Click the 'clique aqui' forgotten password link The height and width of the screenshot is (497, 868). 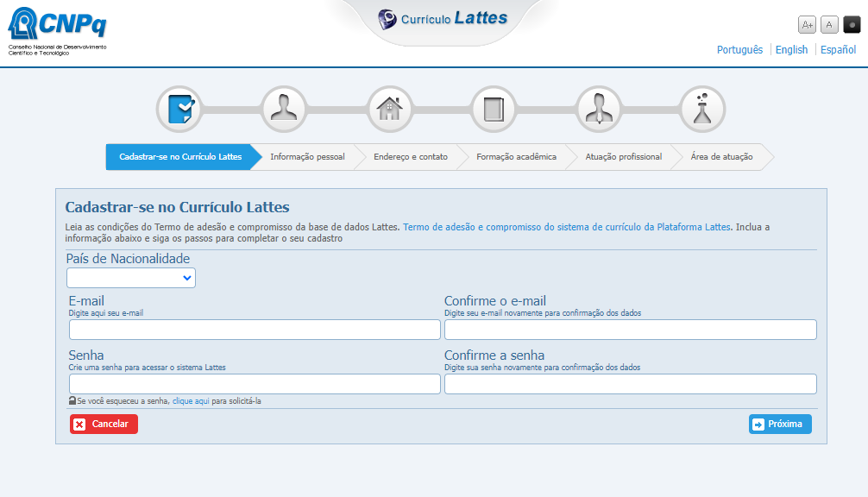[191, 401]
